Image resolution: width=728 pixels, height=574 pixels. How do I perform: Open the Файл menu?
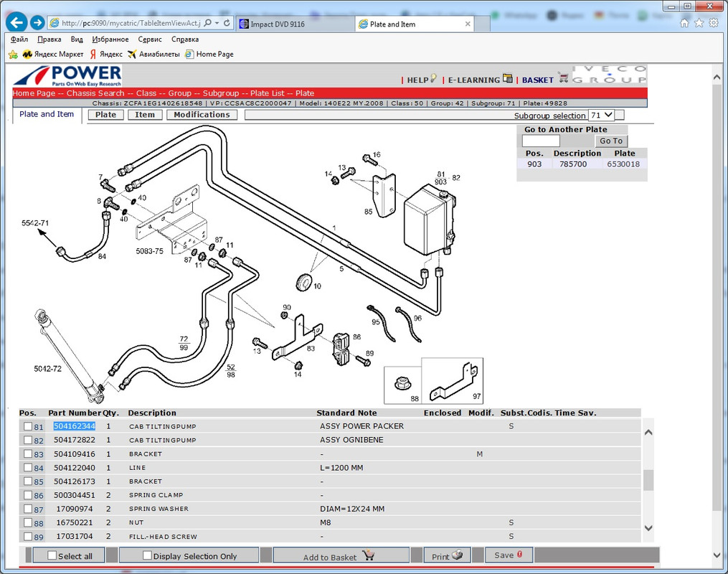pos(19,39)
